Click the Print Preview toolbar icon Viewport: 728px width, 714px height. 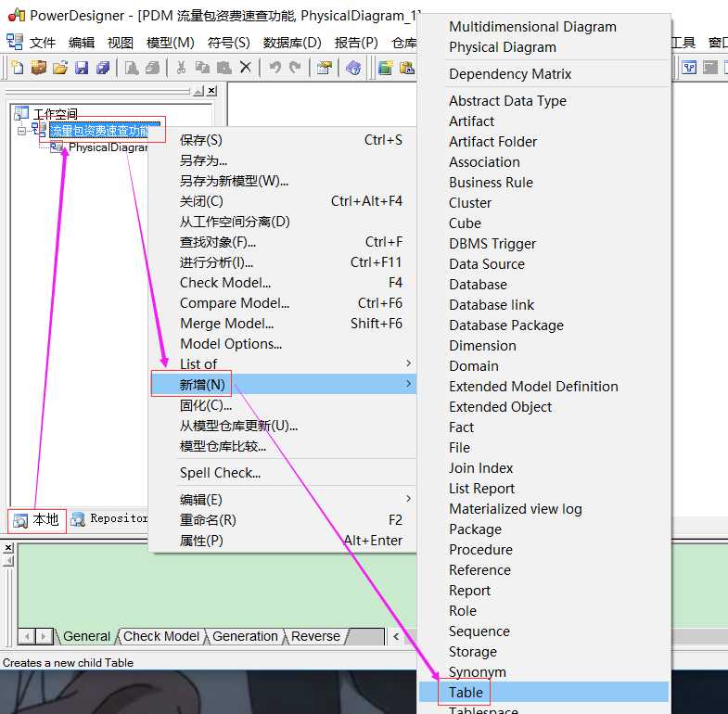(x=132, y=68)
